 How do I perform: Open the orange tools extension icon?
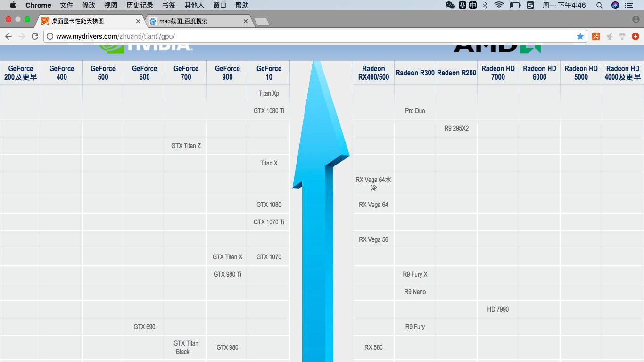click(x=596, y=36)
